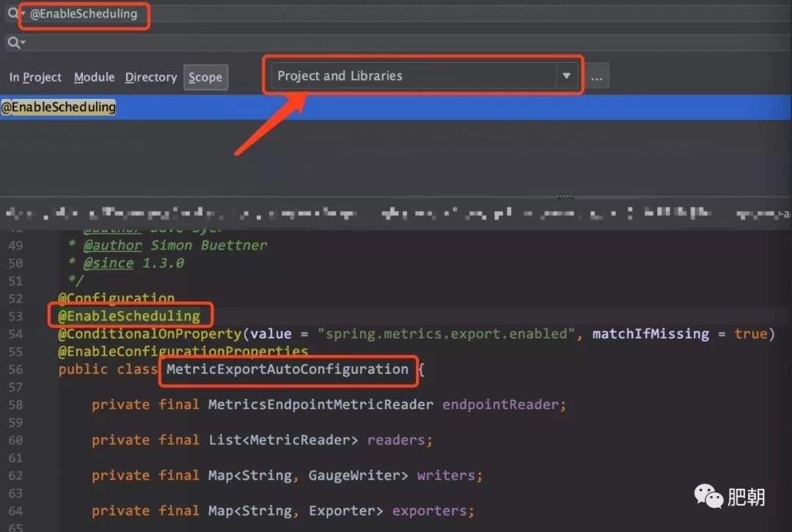Switch to the Directory scope

point(151,77)
